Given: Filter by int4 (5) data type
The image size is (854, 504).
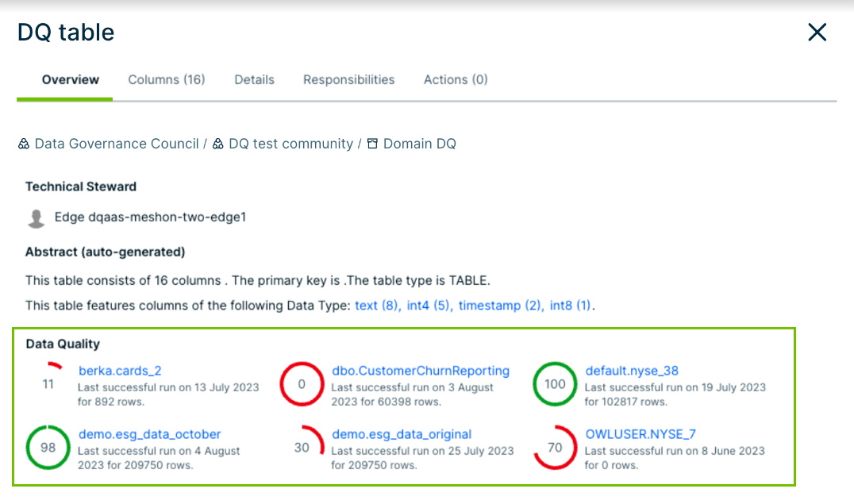Looking at the screenshot, I should 429,306.
